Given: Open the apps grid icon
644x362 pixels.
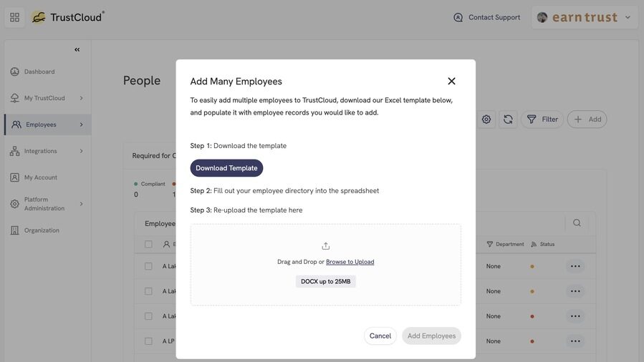Looking at the screenshot, I should tap(15, 17).
